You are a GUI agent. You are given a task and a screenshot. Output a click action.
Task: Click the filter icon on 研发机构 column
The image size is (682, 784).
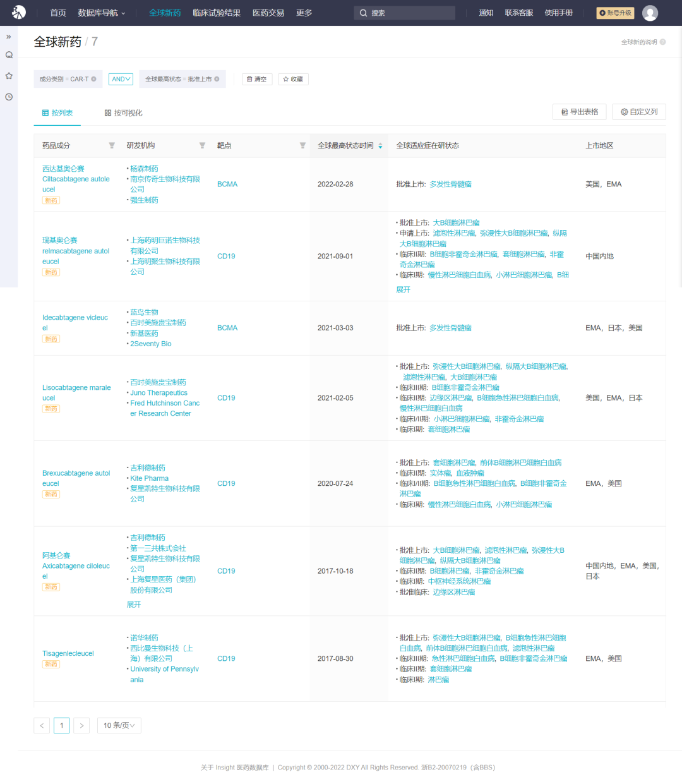202,145
